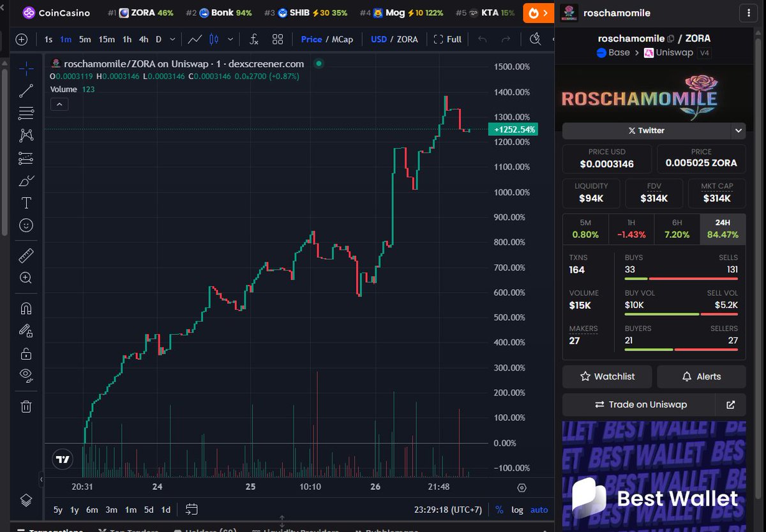Select the D daily interval
The width and height of the screenshot is (766, 532).
click(x=158, y=40)
